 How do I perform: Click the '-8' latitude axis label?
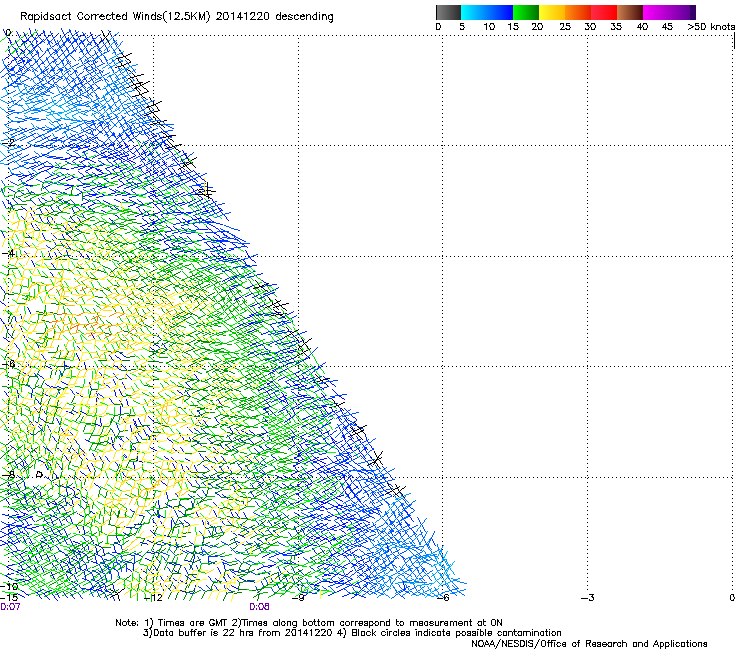(8, 475)
